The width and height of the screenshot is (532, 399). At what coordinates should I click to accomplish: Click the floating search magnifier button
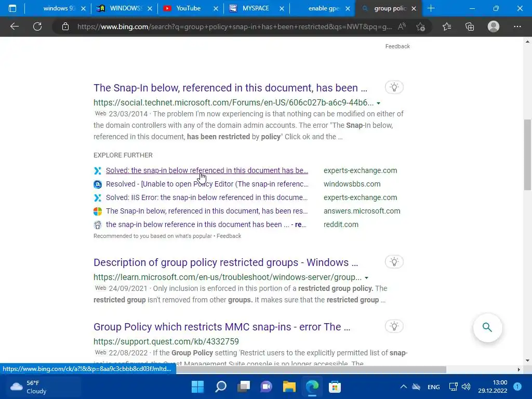click(487, 327)
